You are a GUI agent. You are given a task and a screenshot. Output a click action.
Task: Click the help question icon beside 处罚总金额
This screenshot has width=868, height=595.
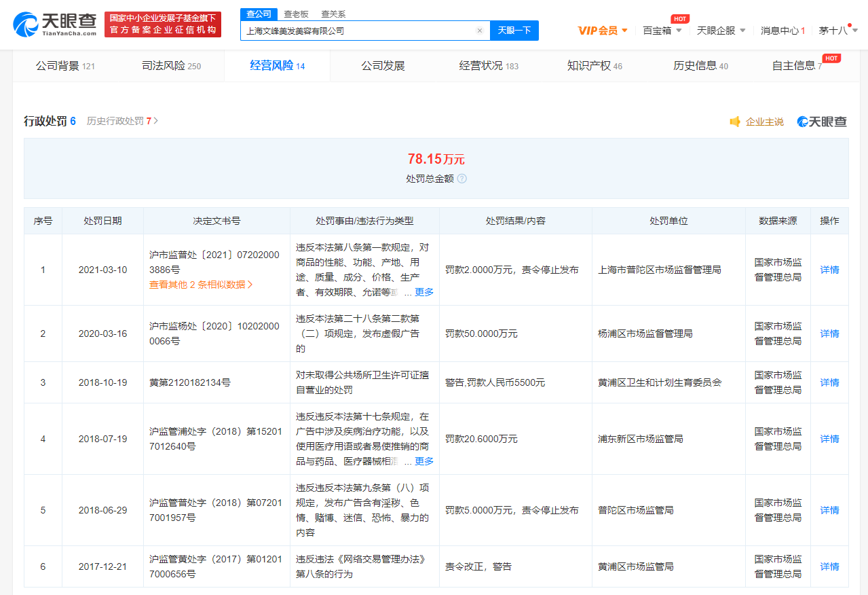461,179
